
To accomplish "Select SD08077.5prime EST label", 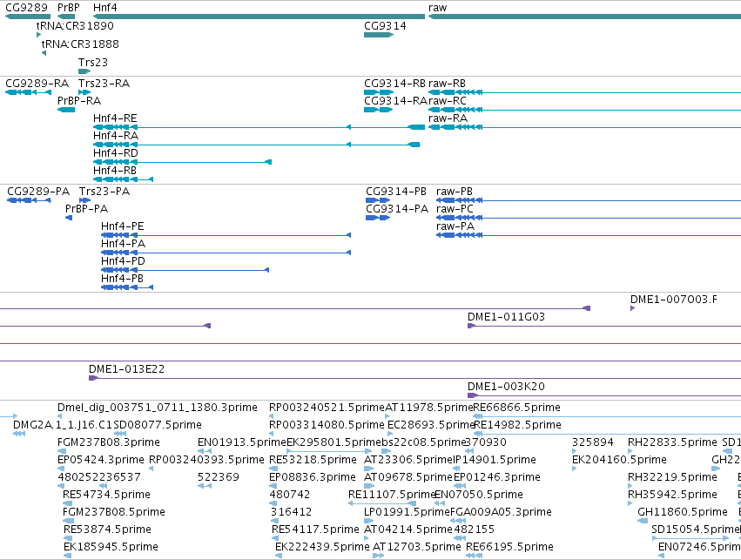I will [x=158, y=425].
